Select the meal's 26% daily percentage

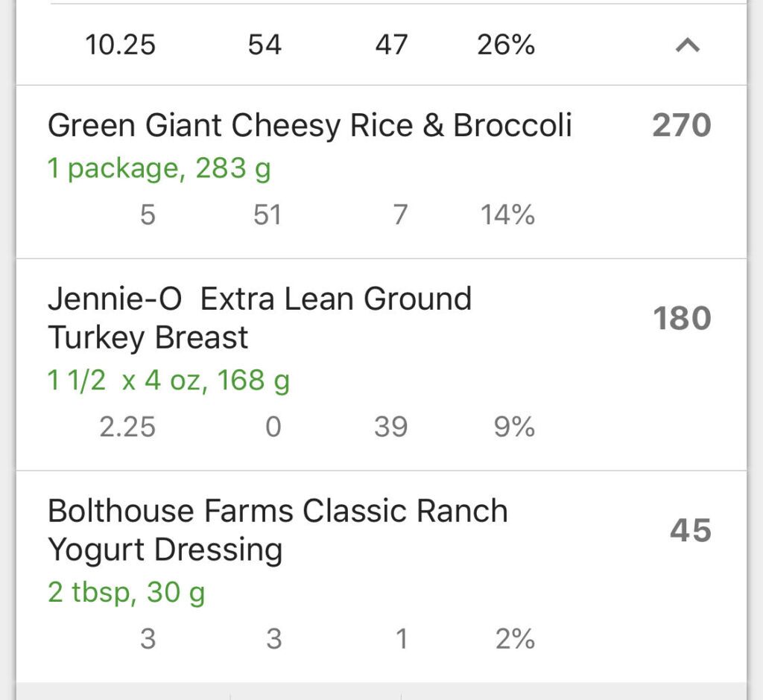(x=506, y=45)
